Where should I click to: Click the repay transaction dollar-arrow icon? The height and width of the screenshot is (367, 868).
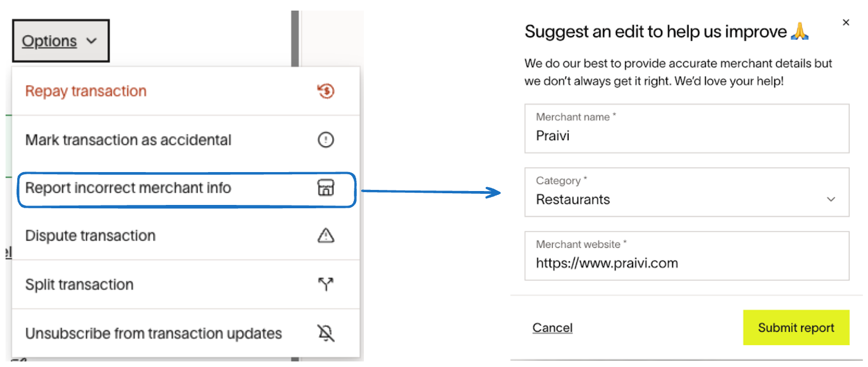325,91
